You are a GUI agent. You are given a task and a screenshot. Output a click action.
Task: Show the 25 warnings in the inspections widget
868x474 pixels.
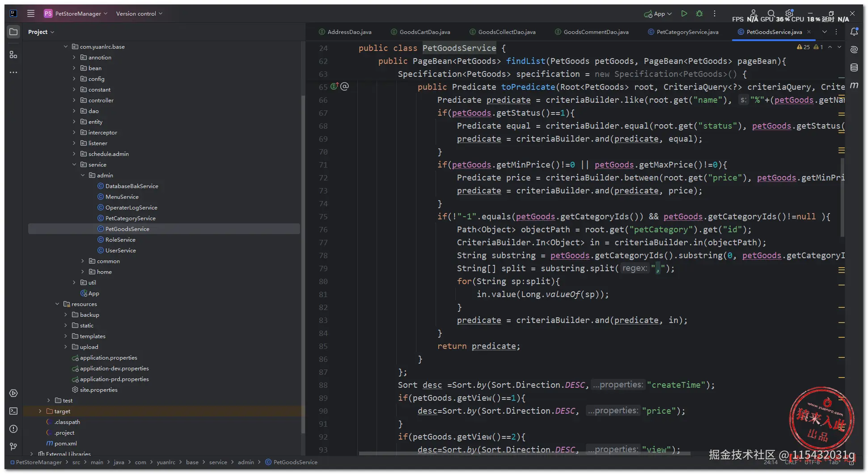tap(803, 47)
